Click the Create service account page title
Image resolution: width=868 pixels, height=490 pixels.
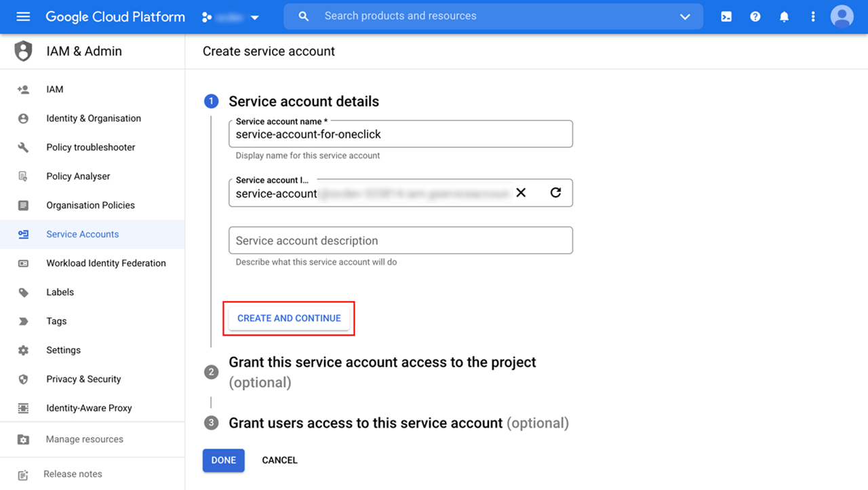pyautogui.click(x=269, y=51)
